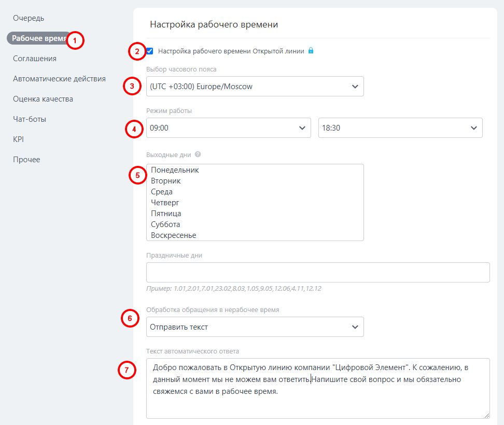Open the Чат-боты section
The height and width of the screenshot is (425, 504).
pos(30,119)
